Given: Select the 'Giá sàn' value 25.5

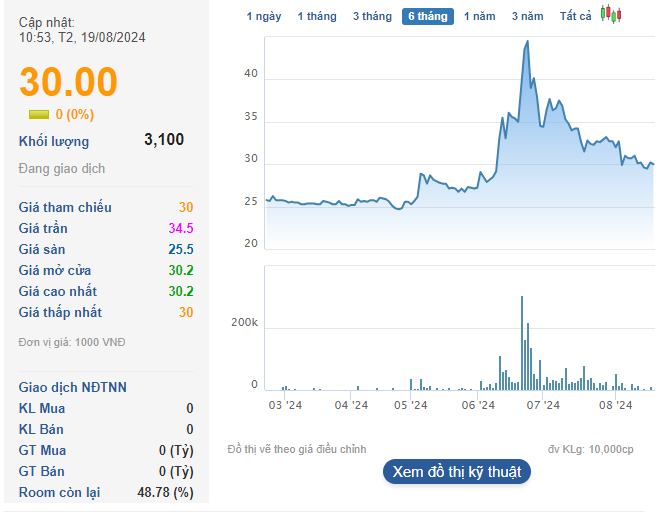Looking at the screenshot, I should (181, 250).
